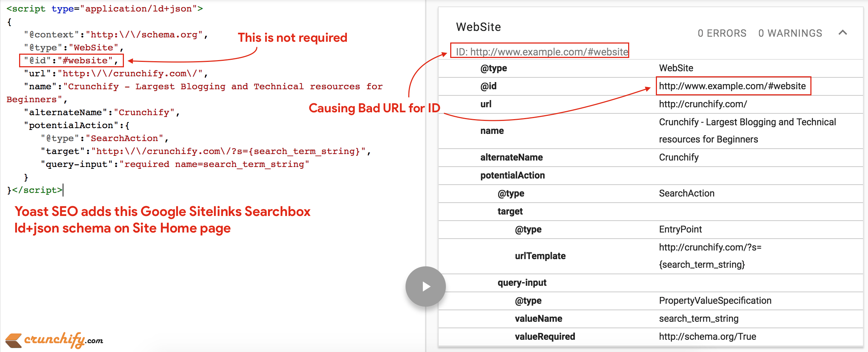
Task: Select the name row in the results table
Action: tap(492, 131)
